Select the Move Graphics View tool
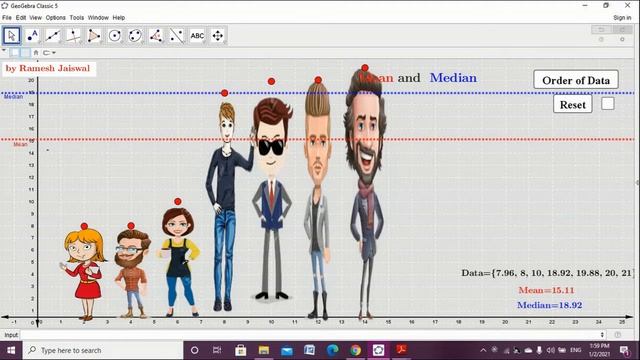Image resolution: width=640 pixels, height=360 pixels. [x=218, y=36]
